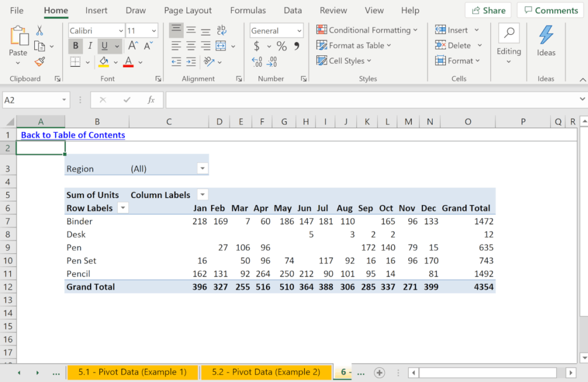Screen dimensions: 588x382
Task: Click the Cut scissors icon
Action: click(x=39, y=31)
